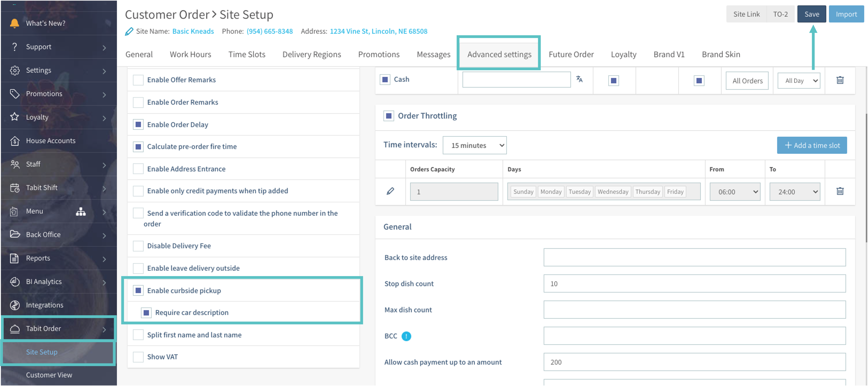
Task: Open the Time intervals 15 minutes dropdown
Action: [474, 146]
